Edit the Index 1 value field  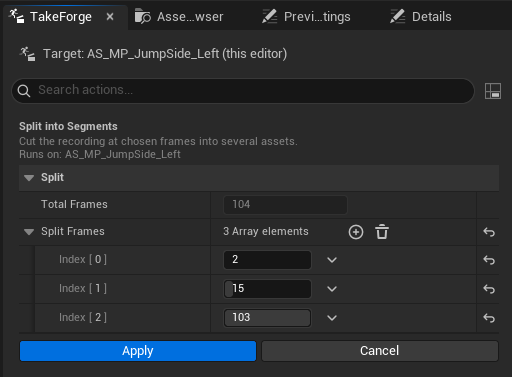tap(267, 289)
